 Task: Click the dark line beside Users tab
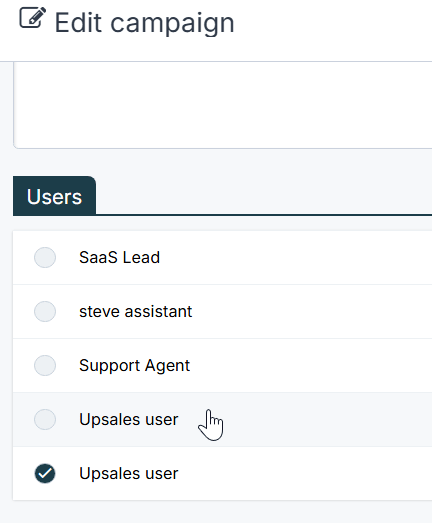tap(264, 215)
